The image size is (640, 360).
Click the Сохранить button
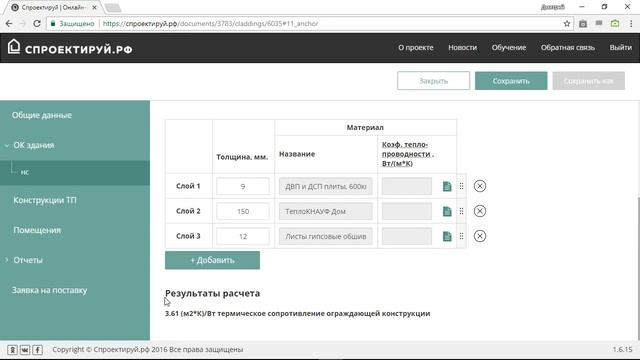coord(511,81)
